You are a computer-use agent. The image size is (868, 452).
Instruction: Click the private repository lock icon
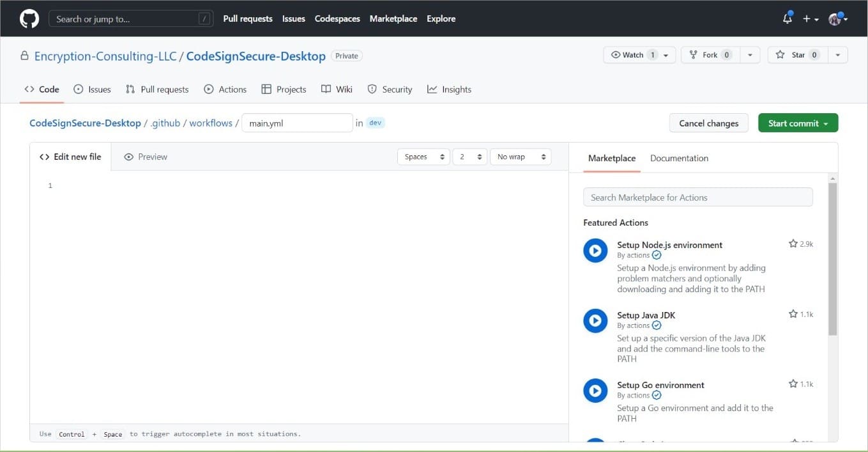point(25,56)
